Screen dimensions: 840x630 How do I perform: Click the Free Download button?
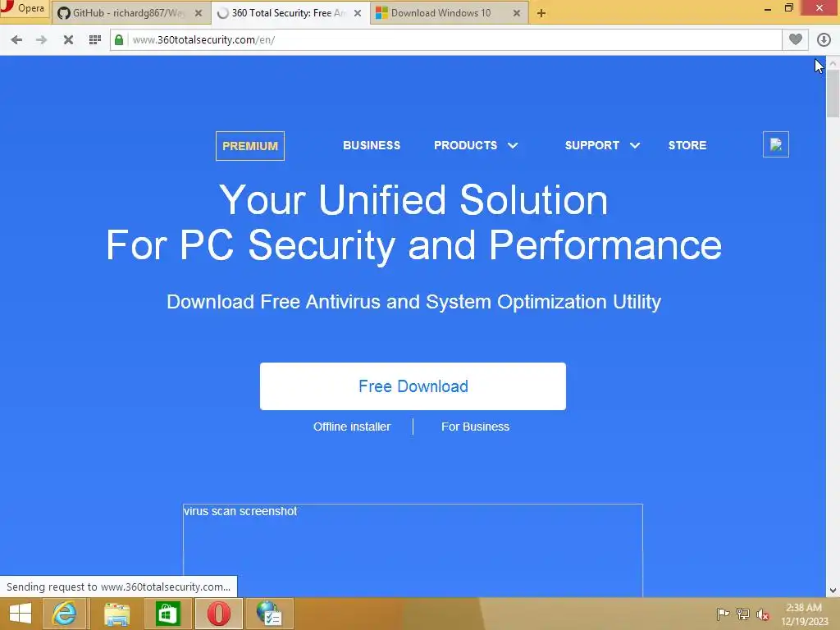pyautogui.click(x=413, y=386)
